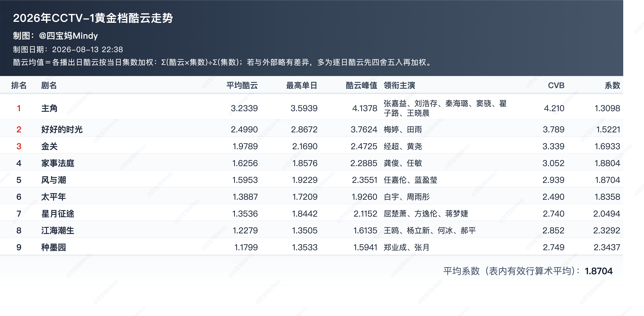Click the highest single-day value 1.8442
The image size is (644, 316).
(x=305, y=214)
